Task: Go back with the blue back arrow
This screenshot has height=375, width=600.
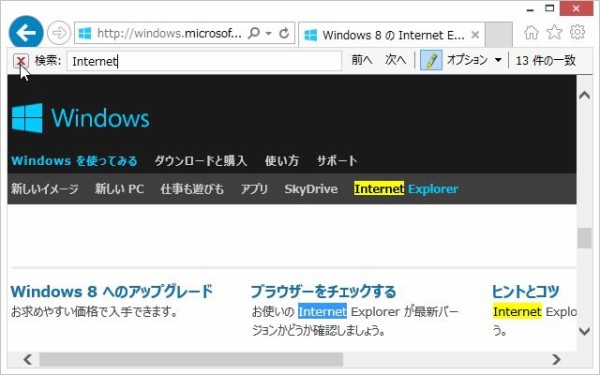Action: point(26,33)
